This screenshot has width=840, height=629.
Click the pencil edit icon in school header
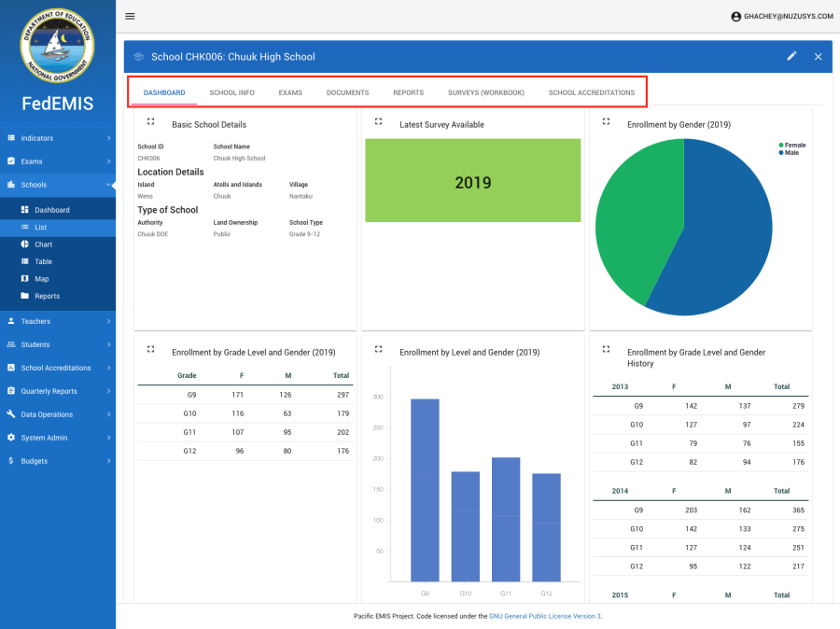click(x=791, y=56)
